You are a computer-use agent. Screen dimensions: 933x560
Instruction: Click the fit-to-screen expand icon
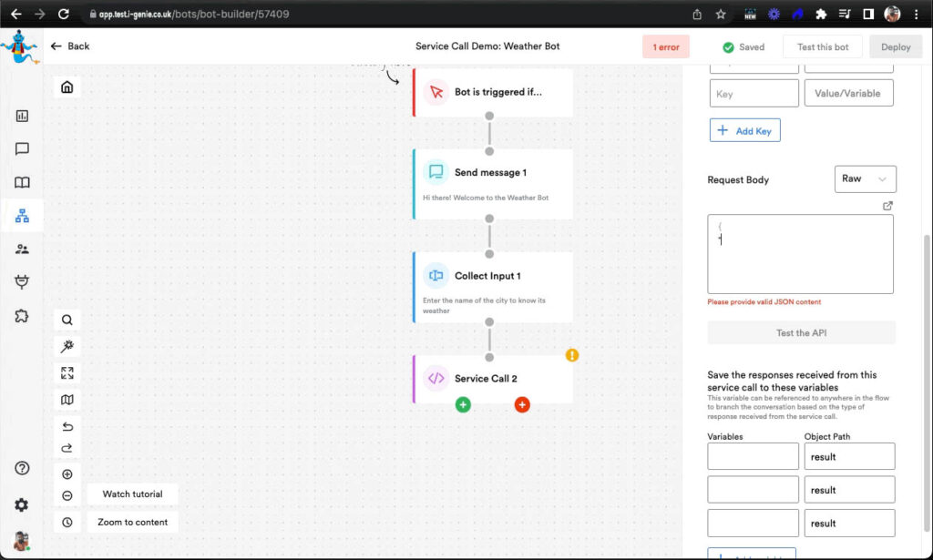(67, 372)
